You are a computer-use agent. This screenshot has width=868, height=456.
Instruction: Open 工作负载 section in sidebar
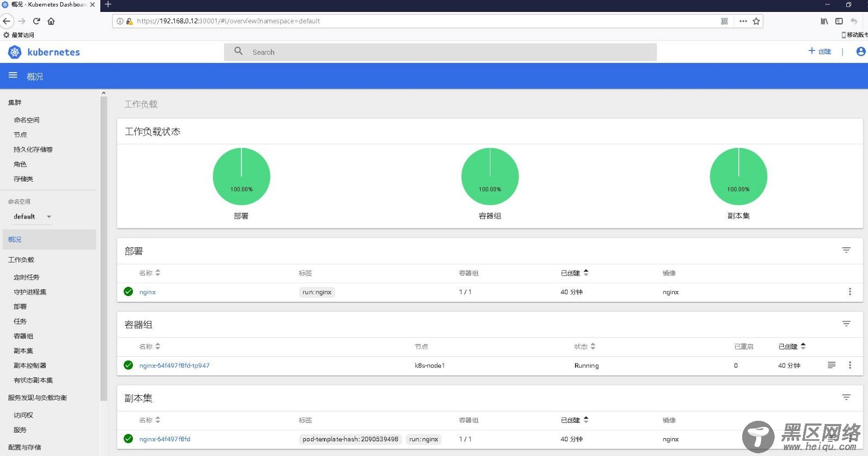[21, 260]
